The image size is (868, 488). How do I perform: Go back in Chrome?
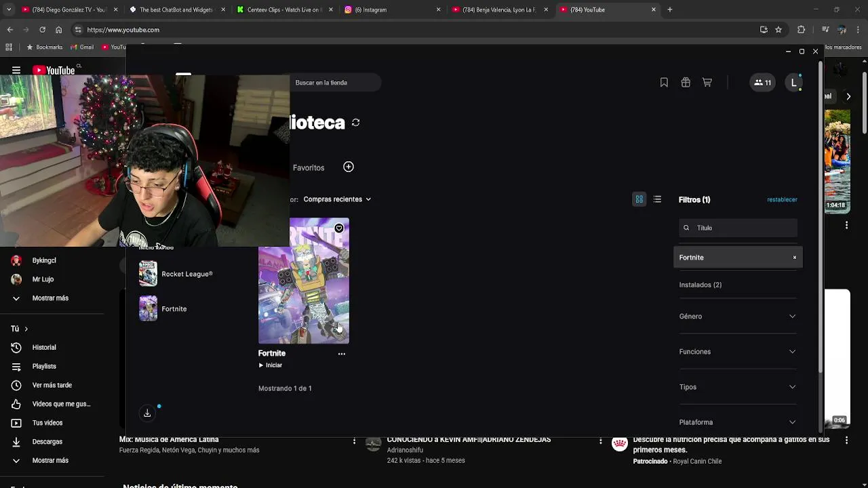tap(9, 30)
